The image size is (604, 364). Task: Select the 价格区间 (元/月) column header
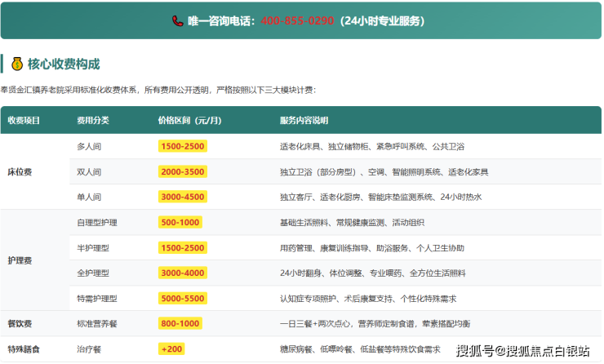pos(191,120)
